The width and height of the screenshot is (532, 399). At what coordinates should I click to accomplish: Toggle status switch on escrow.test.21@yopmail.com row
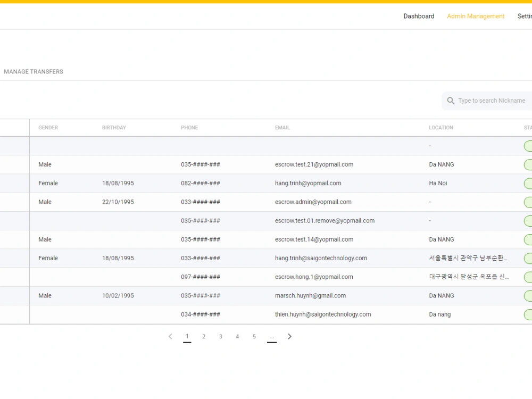528,164
